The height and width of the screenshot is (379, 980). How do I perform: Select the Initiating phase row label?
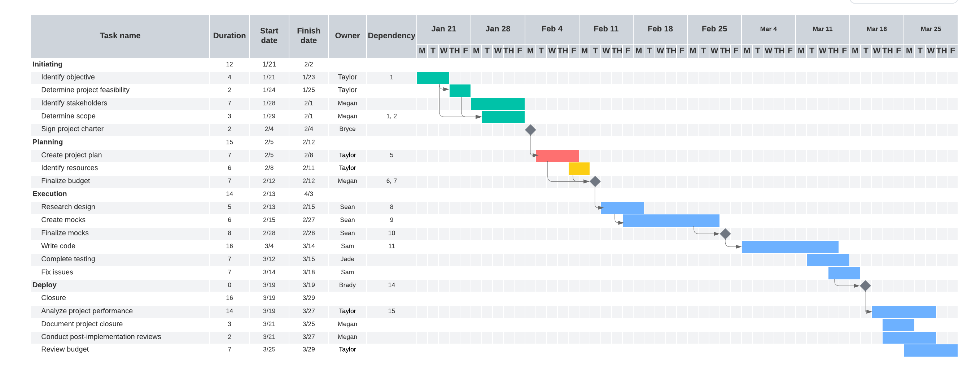[48, 64]
